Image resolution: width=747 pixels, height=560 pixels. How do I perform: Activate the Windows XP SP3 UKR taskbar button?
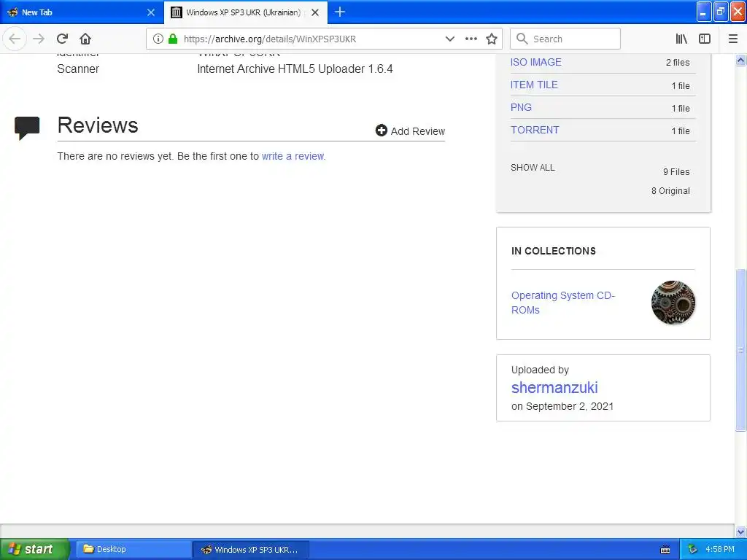[251, 550]
